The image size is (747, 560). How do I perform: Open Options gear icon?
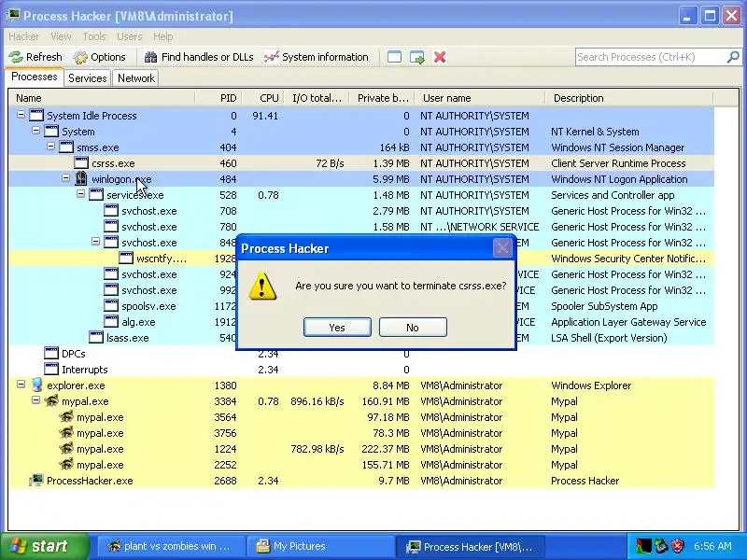(80, 57)
